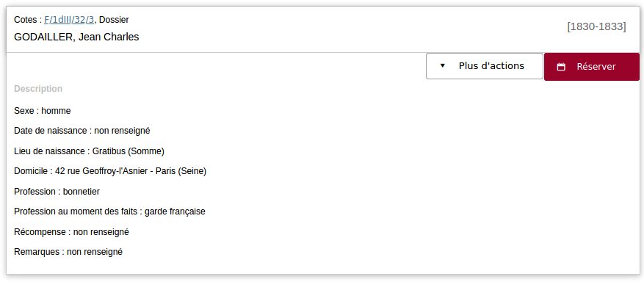Click the 'Date de naissance' line
Image resolution: width=644 pixels, height=282 pixels.
(x=82, y=131)
